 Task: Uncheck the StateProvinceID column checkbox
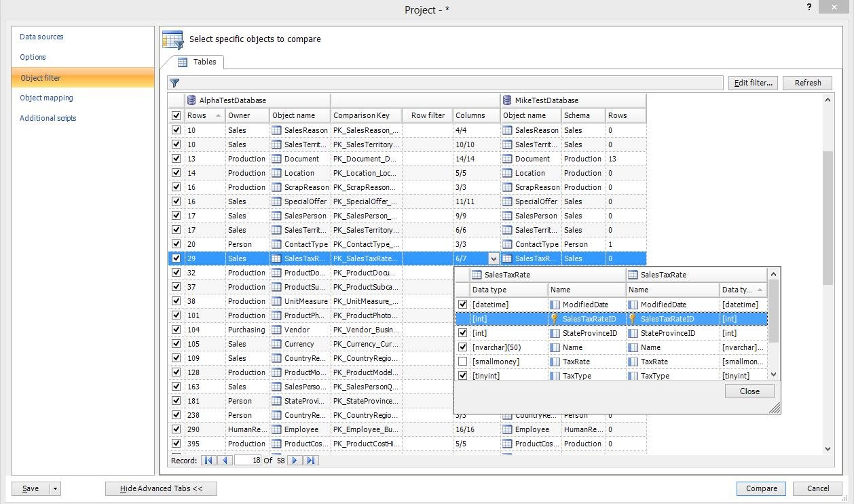tap(463, 333)
